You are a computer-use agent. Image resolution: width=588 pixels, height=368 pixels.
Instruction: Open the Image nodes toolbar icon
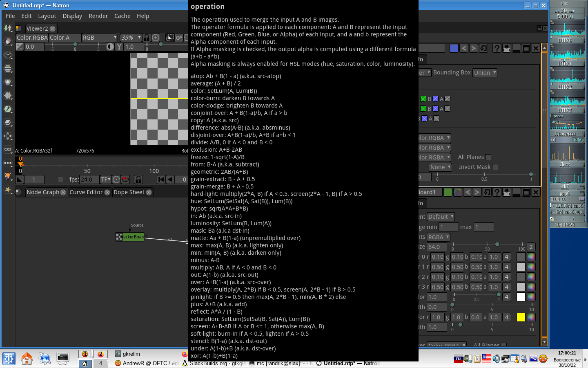(x=8, y=28)
